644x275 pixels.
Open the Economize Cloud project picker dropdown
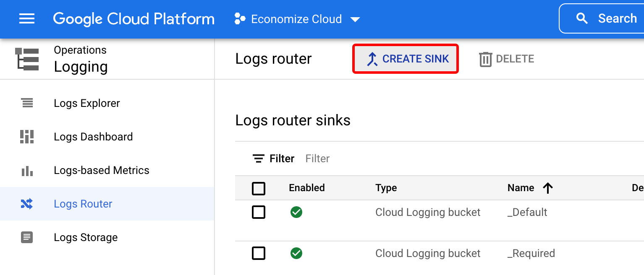point(297,19)
